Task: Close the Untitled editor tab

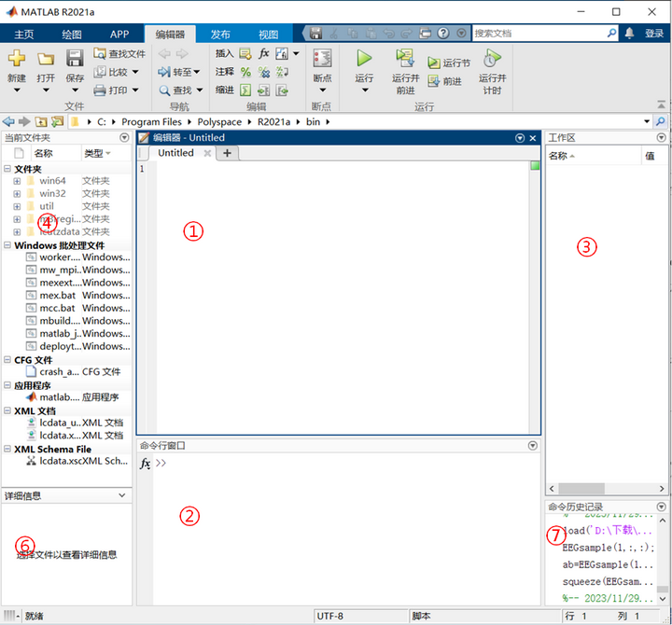Action: pos(207,153)
